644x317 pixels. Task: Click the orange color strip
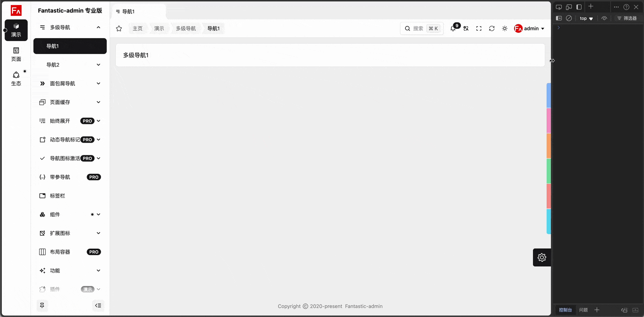[x=548, y=146]
